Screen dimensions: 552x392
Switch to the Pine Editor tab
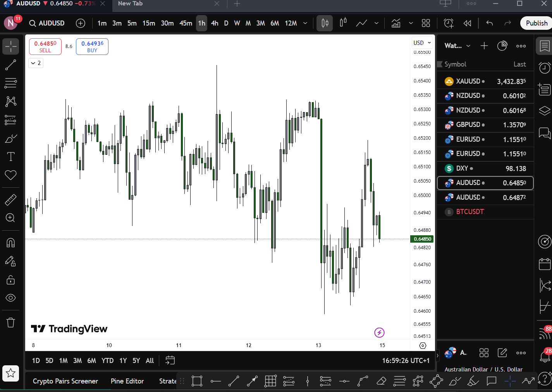tap(127, 381)
